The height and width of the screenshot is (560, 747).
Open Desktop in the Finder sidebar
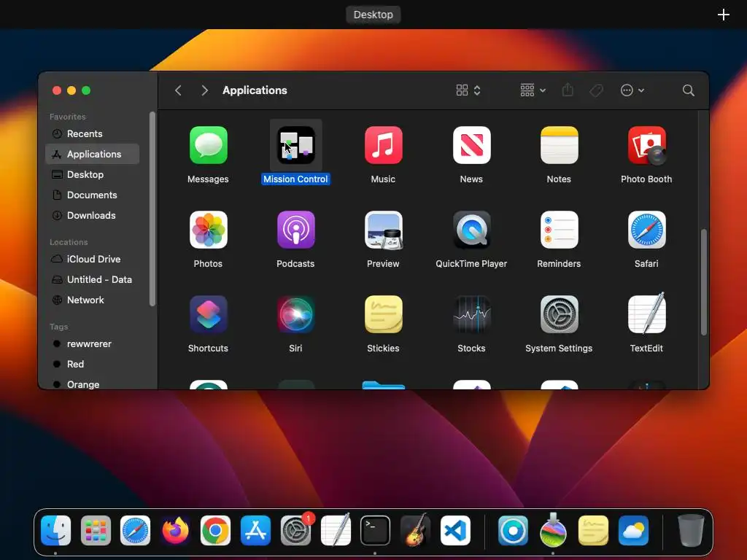pos(93,175)
